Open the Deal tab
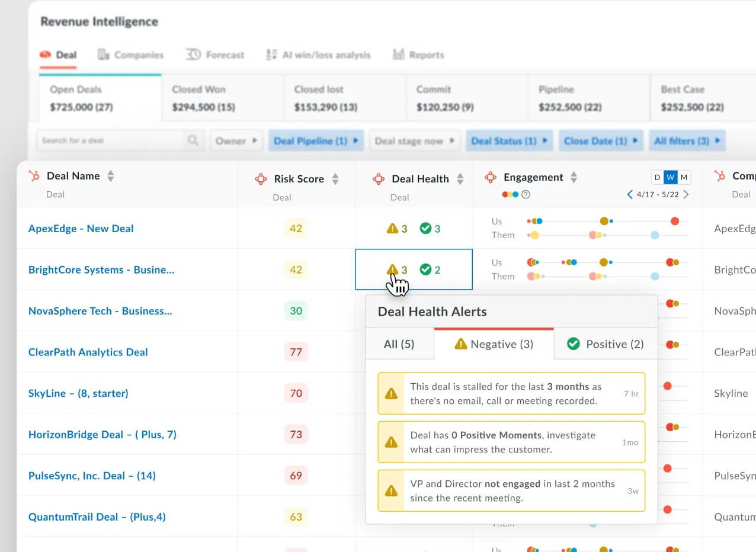Screen dimensions: 756x552 click(x=58, y=55)
